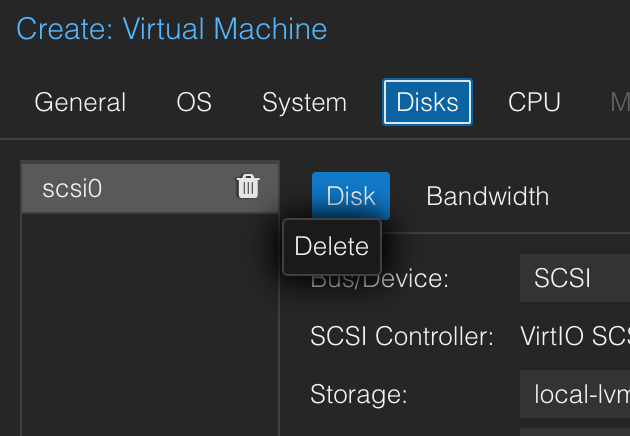Open the Bandwidth sub-tab

pyautogui.click(x=487, y=196)
